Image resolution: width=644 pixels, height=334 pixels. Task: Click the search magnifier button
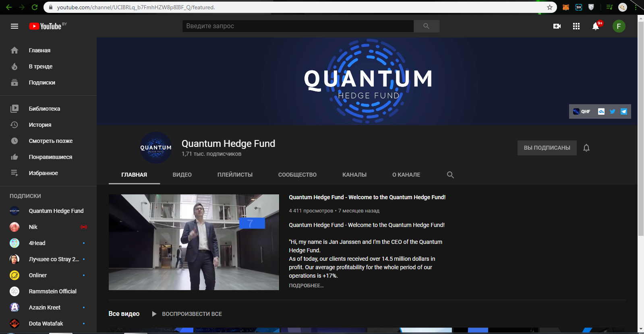point(426,26)
